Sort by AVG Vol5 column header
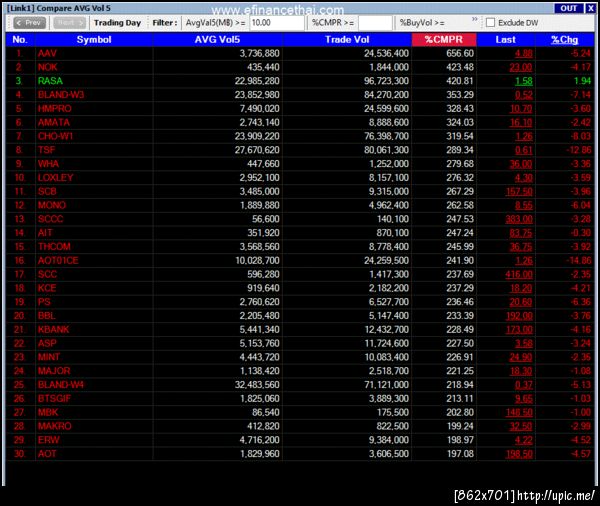 217,40
